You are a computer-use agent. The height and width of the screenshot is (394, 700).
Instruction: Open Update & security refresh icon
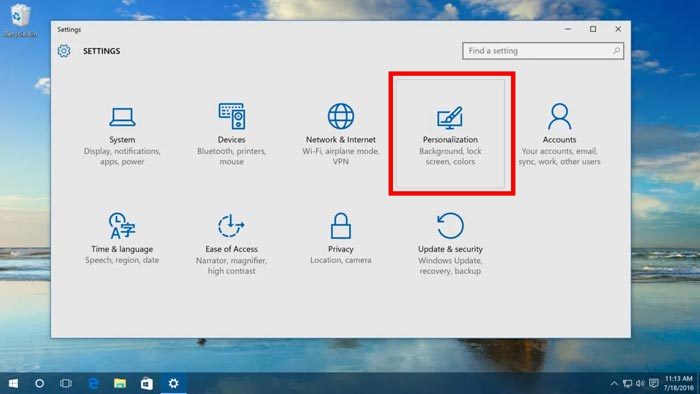tap(450, 225)
